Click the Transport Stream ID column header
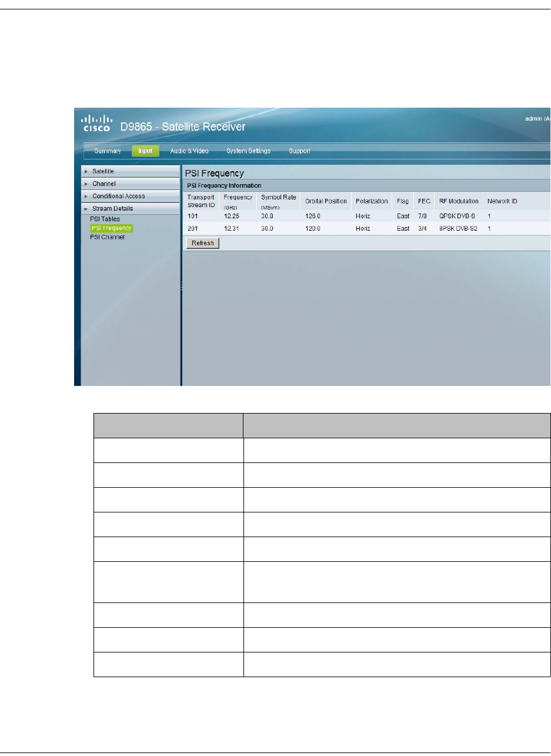 201,201
